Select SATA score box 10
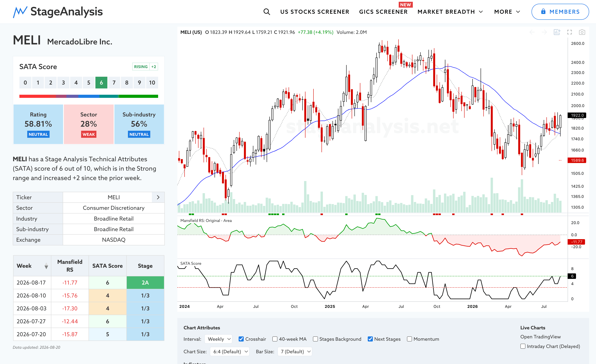 coord(152,83)
